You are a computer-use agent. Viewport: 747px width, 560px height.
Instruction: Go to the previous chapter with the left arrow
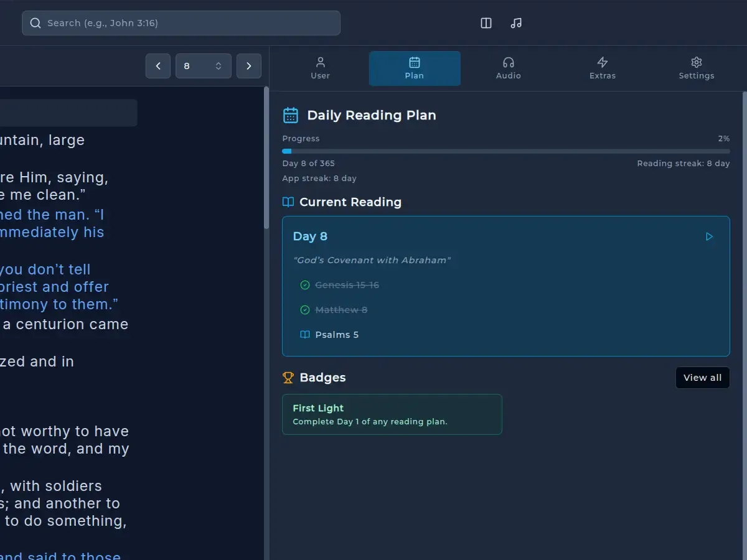click(157, 65)
